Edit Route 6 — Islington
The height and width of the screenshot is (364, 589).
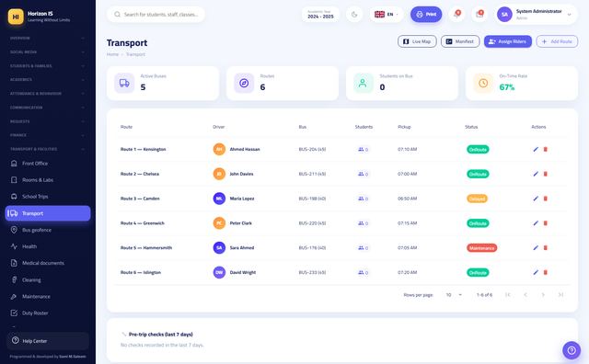click(536, 272)
